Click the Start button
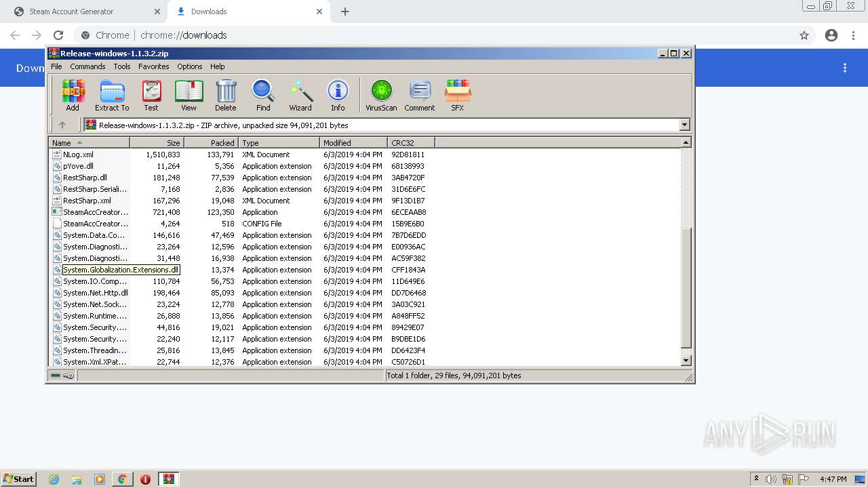The height and width of the screenshot is (488, 868). (x=19, y=479)
